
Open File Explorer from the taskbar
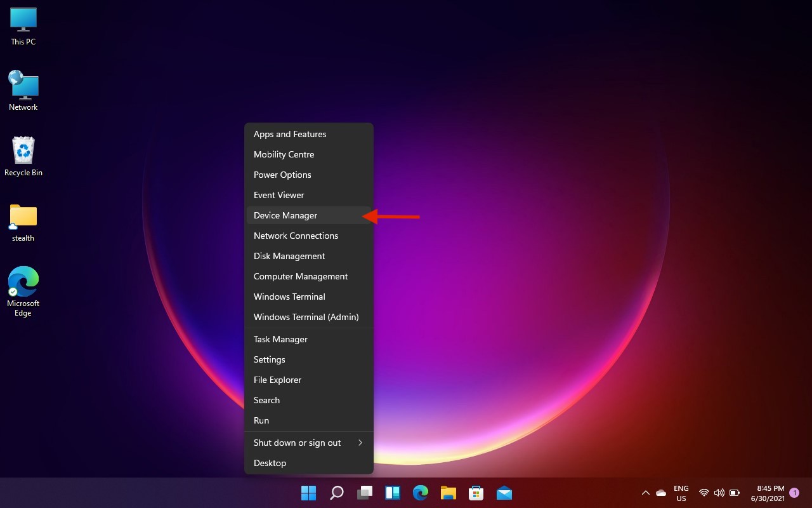pos(449,493)
